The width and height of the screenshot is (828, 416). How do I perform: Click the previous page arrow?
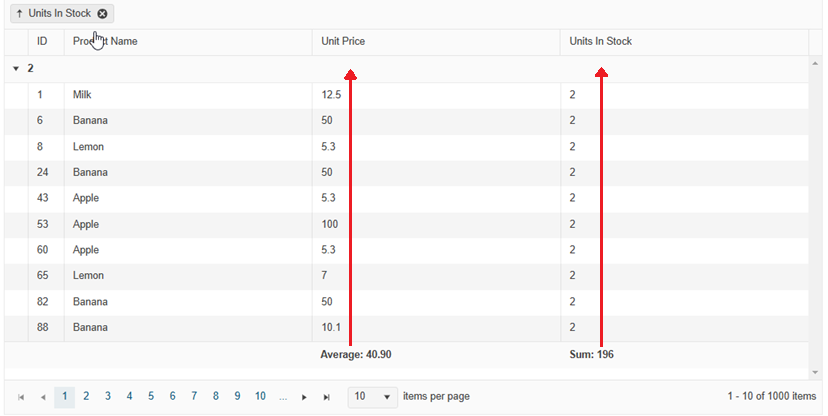tap(42, 397)
